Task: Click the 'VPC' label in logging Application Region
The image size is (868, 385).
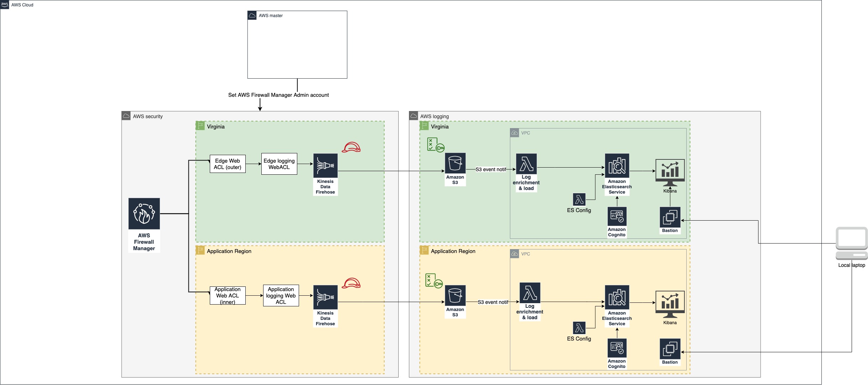Action: click(526, 254)
